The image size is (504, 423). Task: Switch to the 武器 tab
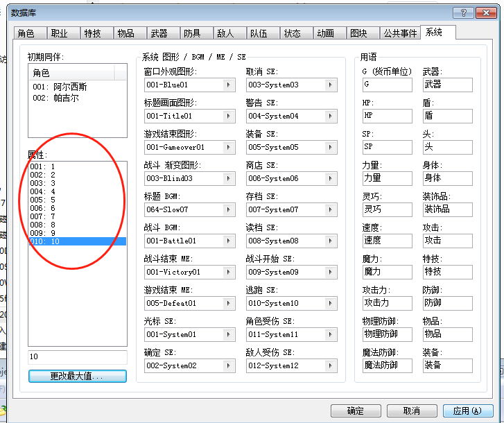(164, 33)
